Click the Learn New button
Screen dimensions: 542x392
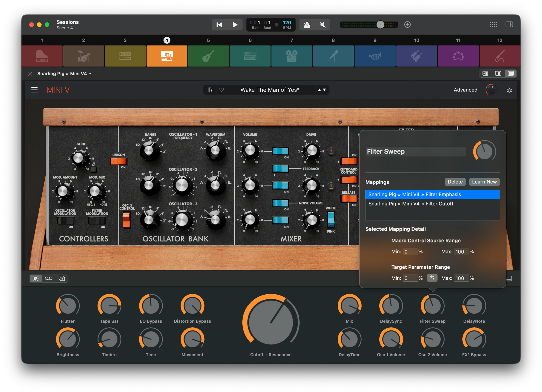pyautogui.click(x=484, y=182)
